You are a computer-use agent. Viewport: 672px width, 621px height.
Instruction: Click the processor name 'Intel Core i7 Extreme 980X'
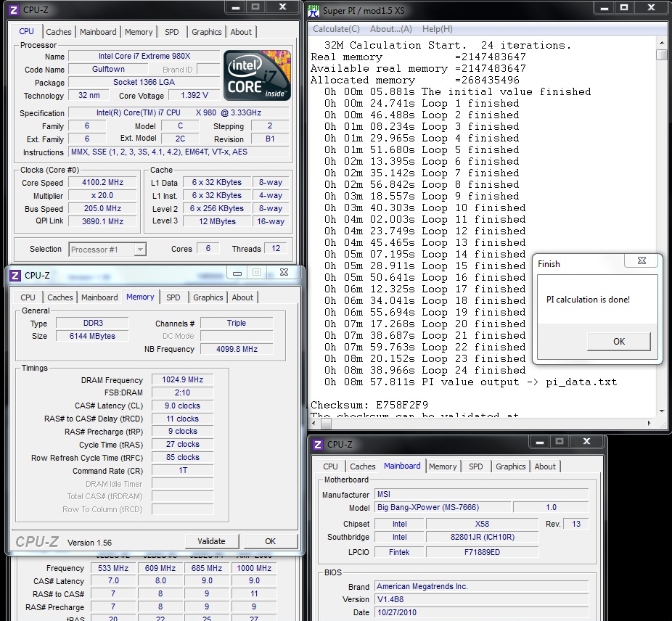point(144,56)
